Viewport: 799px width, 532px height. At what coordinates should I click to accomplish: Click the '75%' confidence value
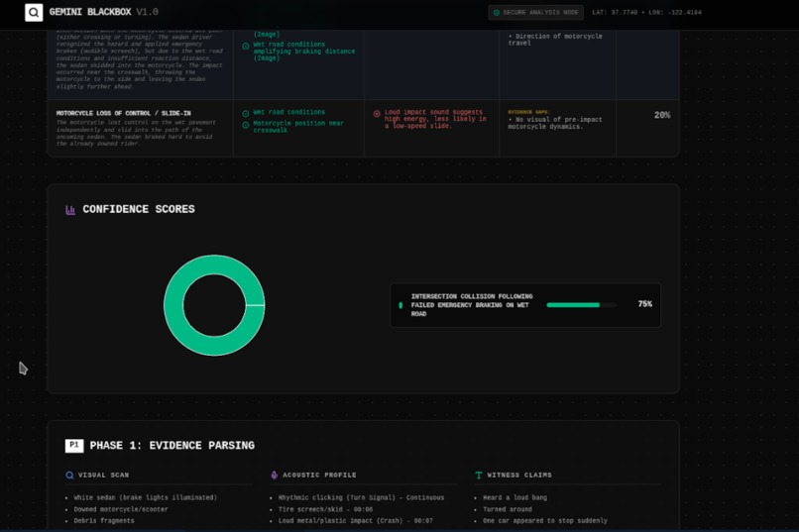click(x=645, y=304)
